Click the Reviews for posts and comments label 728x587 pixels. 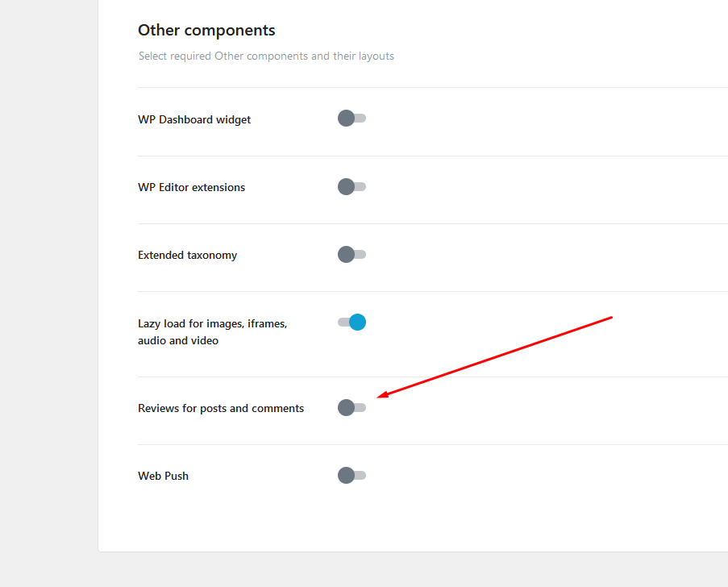pos(221,409)
